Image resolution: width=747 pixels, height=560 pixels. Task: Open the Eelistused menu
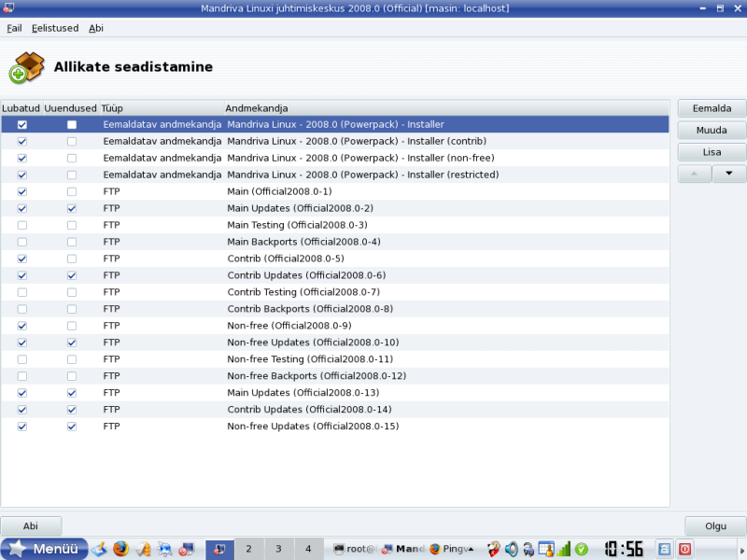(x=55, y=28)
